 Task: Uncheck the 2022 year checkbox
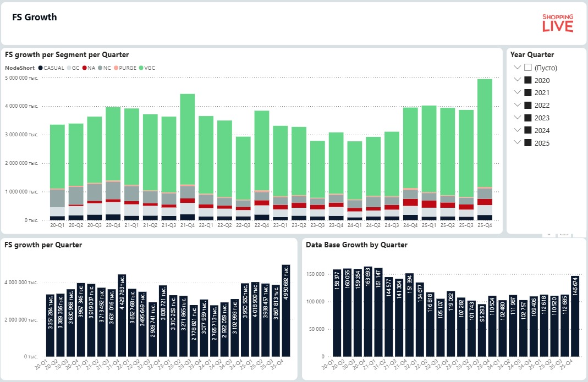[x=528, y=106]
